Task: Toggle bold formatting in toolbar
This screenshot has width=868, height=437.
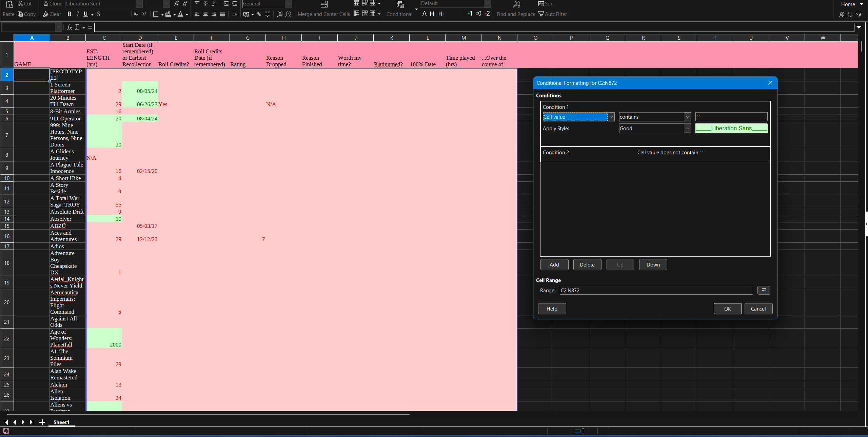Action: [69, 14]
